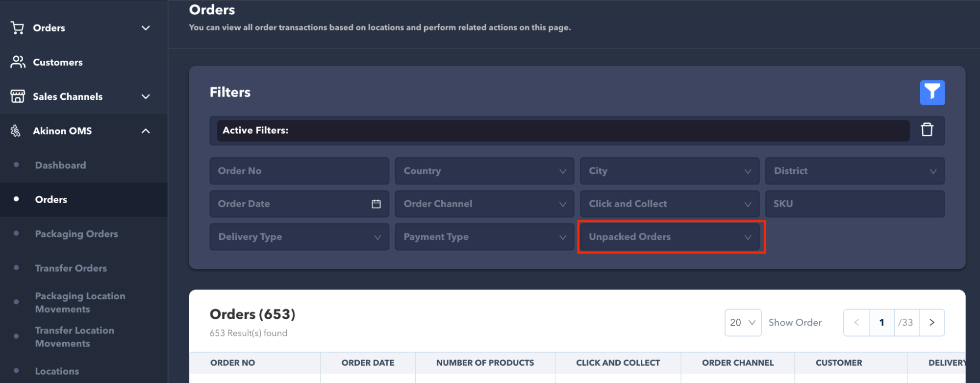The height and width of the screenshot is (383, 980).
Task: Click the blue funnel filter icon
Action: tap(932, 93)
